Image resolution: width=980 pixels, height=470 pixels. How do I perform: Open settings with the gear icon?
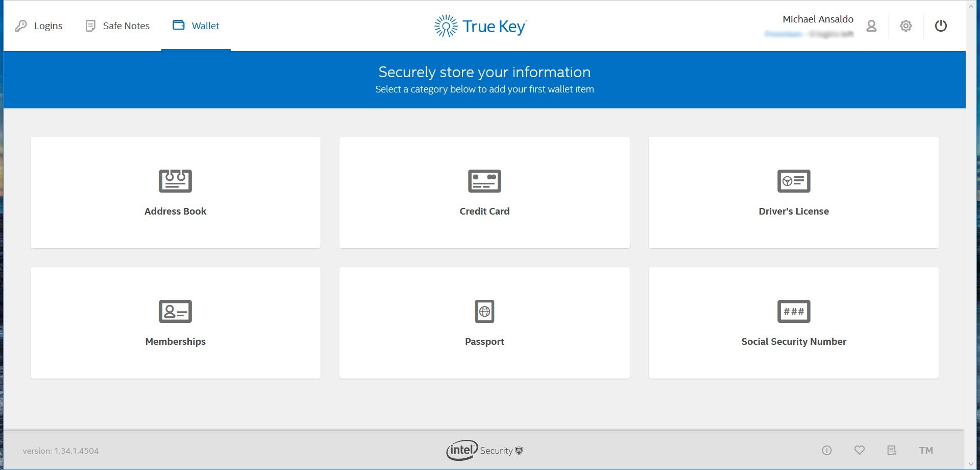[x=906, y=26]
